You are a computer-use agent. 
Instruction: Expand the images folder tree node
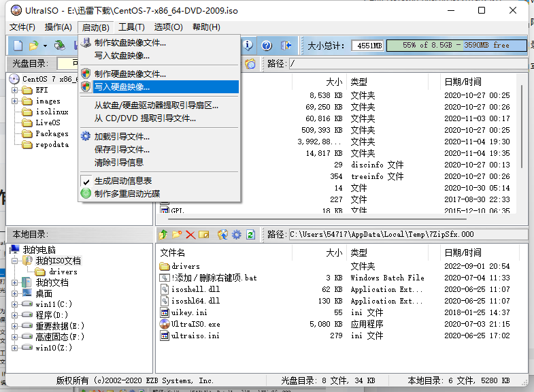click(14, 101)
